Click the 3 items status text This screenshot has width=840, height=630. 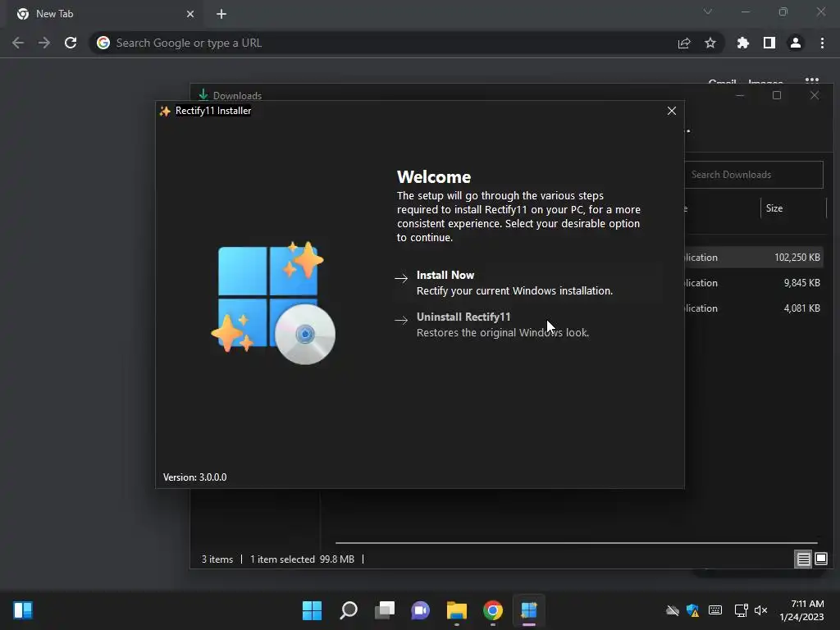pos(217,559)
